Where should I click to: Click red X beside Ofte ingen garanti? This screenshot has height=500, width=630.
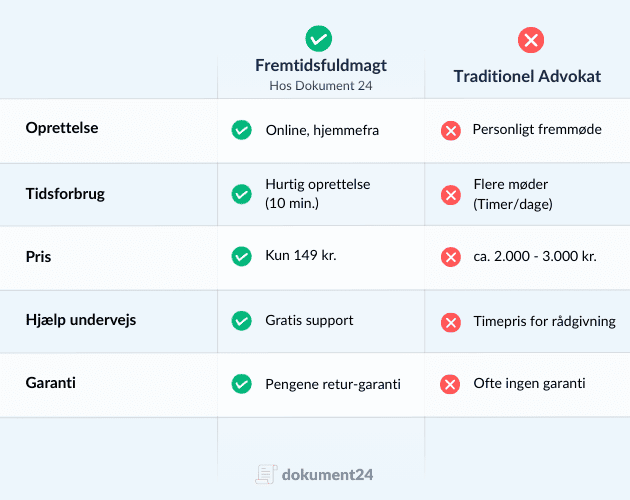pos(451,384)
